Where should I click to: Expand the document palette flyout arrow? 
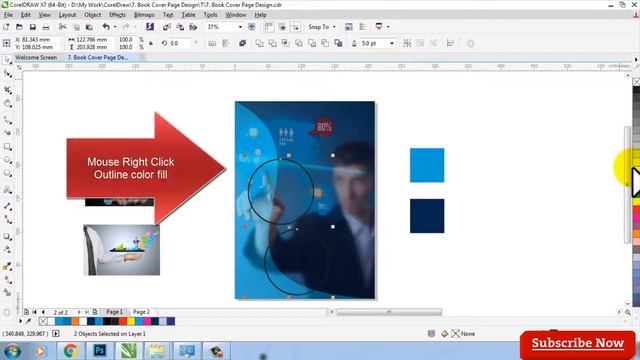[x=20, y=322]
